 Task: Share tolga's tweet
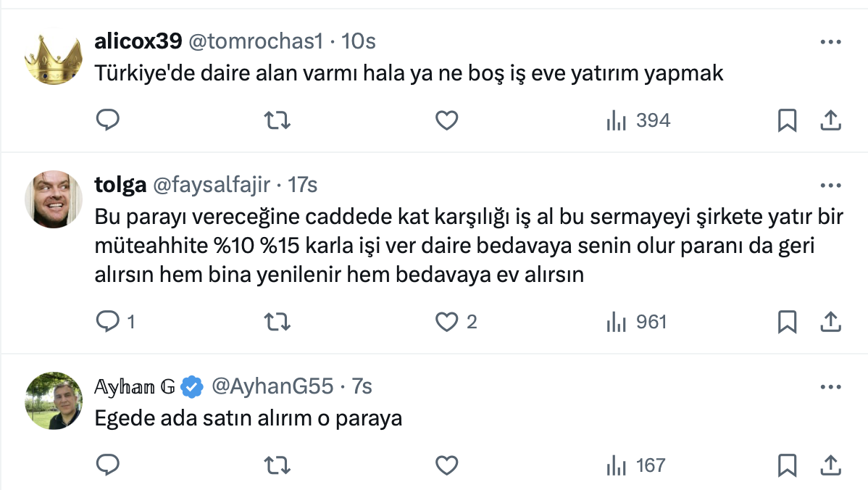point(830,321)
